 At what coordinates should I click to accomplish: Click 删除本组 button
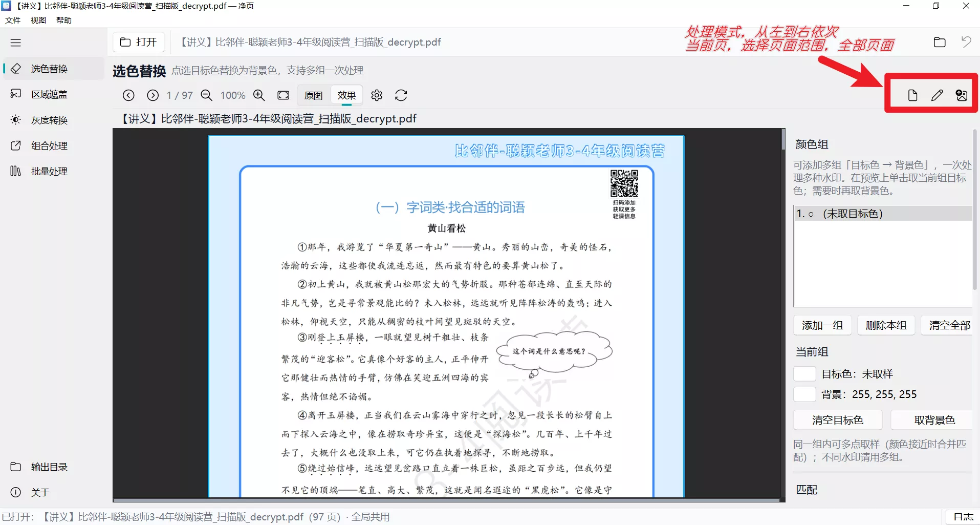[x=886, y=325]
